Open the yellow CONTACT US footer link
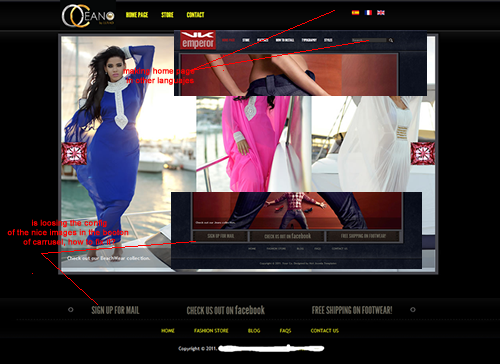This screenshot has width=500, height=364. pyautogui.click(x=325, y=331)
